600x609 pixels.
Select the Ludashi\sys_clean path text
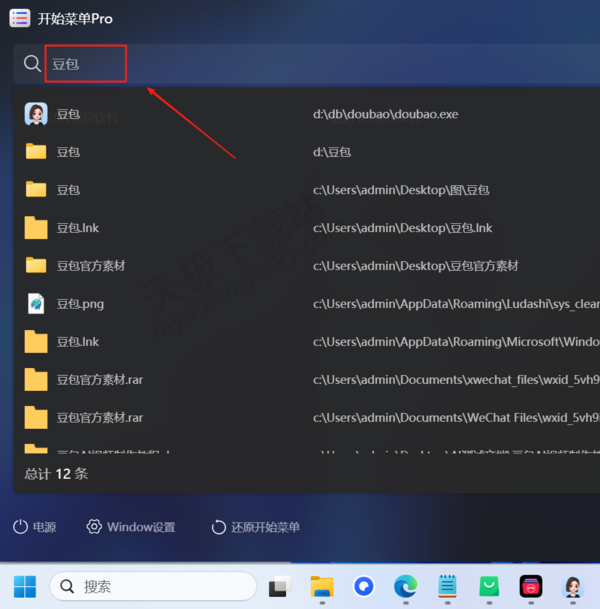click(456, 304)
